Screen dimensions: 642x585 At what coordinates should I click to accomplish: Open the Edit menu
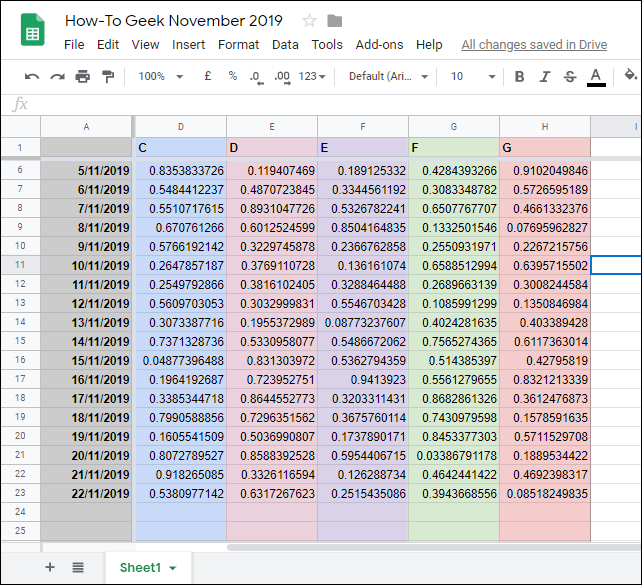click(x=108, y=45)
